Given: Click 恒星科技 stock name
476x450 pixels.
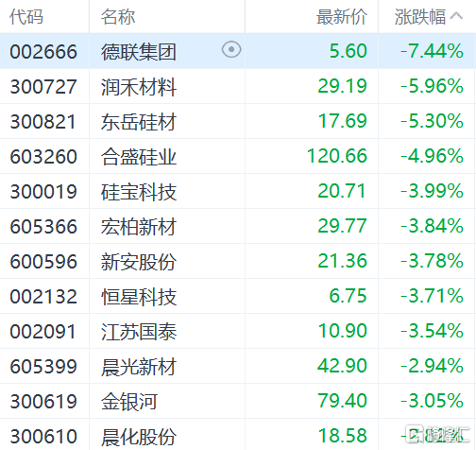Looking at the screenshot, I should [139, 297].
